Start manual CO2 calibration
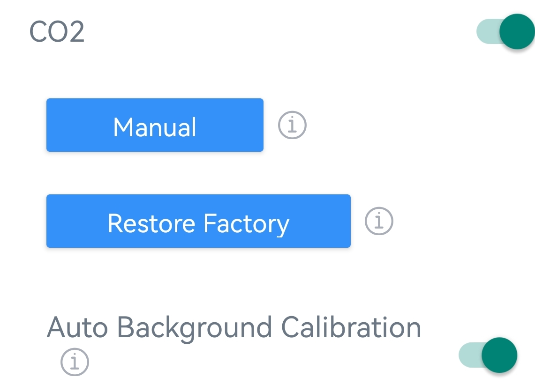The width and height of the screenshot is (535, 392). 155,125
